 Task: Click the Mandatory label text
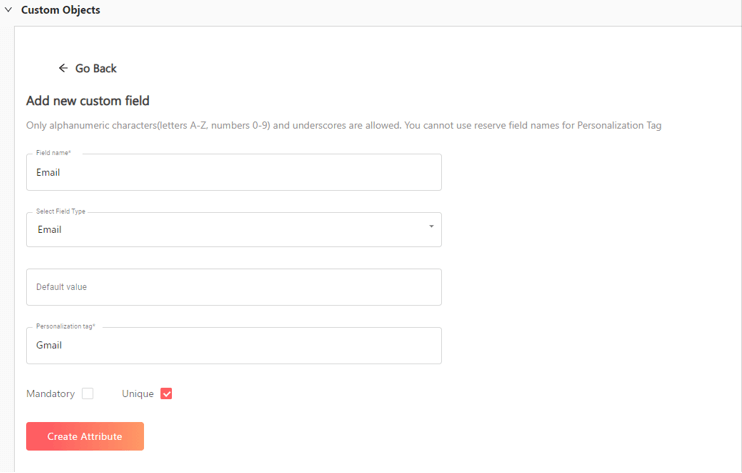(51, 394)
